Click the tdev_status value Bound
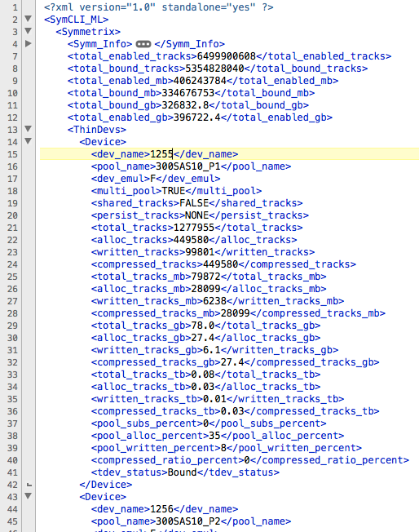Viewport: 419px width, 532px height. [x=182, y=472]
